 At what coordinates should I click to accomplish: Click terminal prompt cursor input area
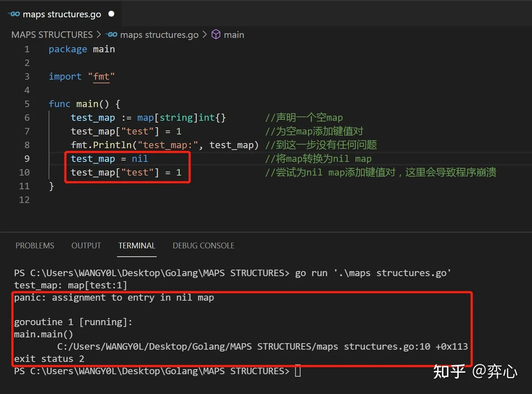297,371
